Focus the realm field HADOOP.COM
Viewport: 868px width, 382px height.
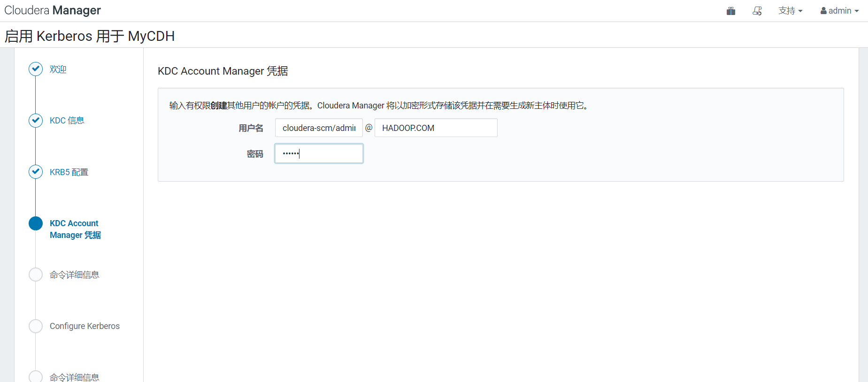click(436, 128)
